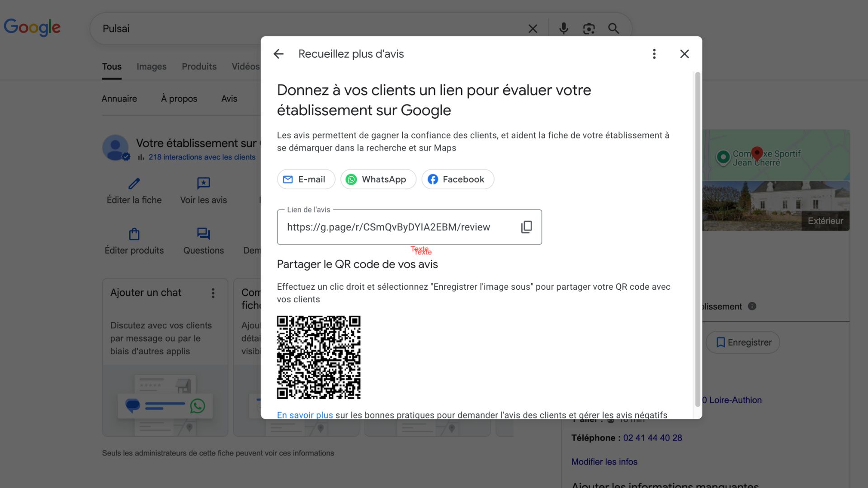Click the QR code image
This screenshot has height=488, width=868.
319,357
